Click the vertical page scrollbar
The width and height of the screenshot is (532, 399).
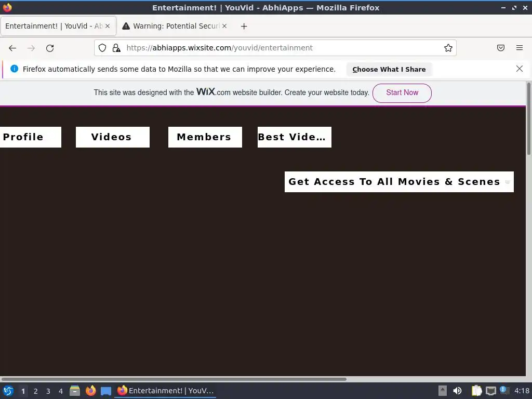click(x=528, y=119)
